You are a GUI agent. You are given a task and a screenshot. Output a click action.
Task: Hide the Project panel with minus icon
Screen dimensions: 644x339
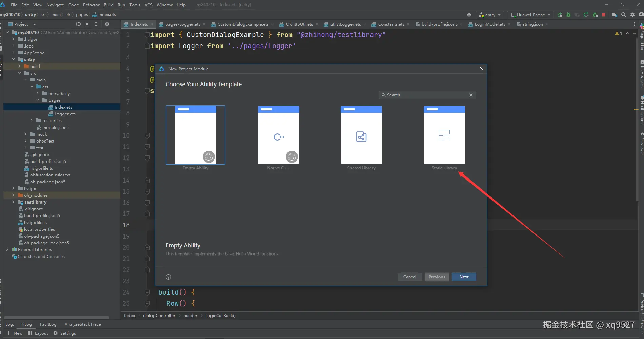pyautogui.click(x=116, y=24)
